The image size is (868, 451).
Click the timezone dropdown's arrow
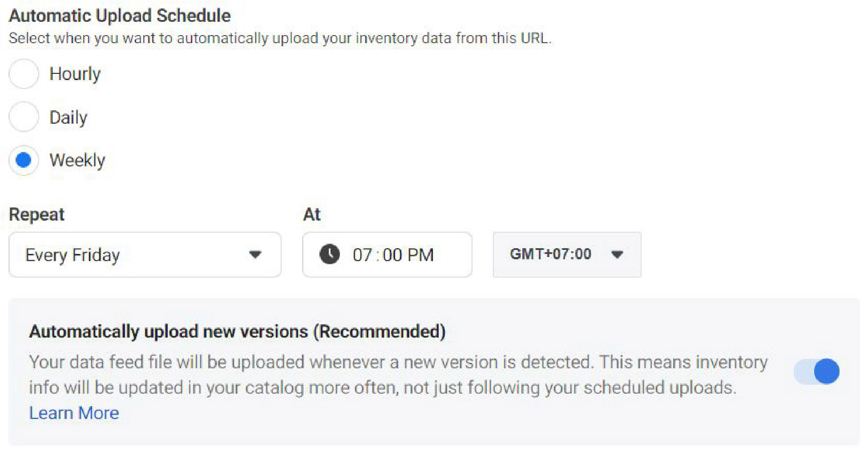point(617,254)
